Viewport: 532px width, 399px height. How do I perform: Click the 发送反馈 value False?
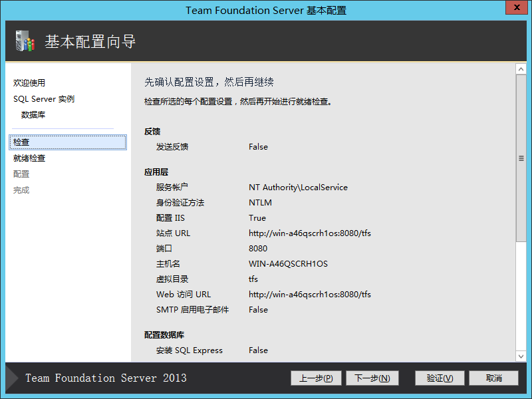tap(258, 147)
